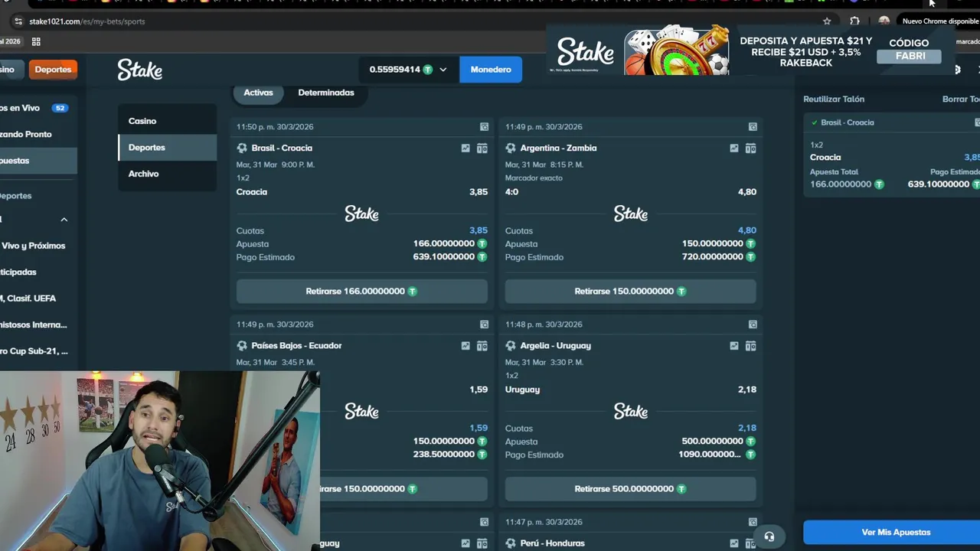
Task: Click Pago Estimado 720.00000000 value
Action: [712, 257]
